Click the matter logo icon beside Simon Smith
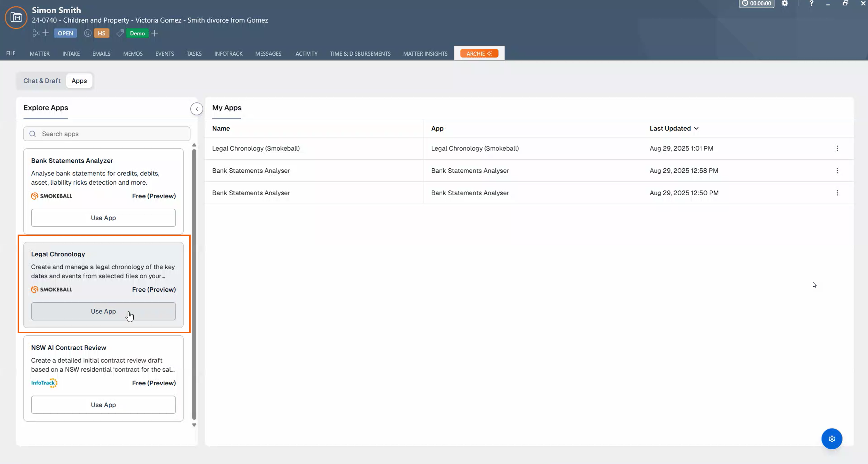Screen dimensions: 868x464 click(16, 17)
